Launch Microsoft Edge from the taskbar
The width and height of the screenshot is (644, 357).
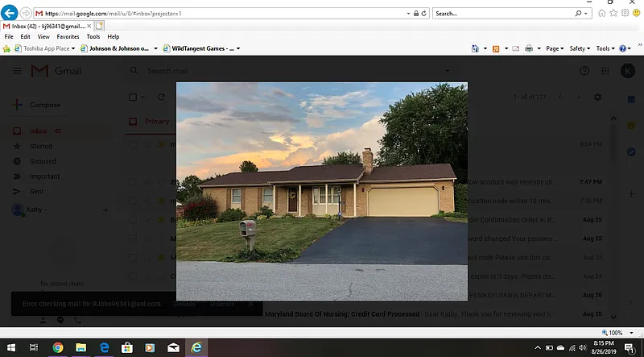104,348
